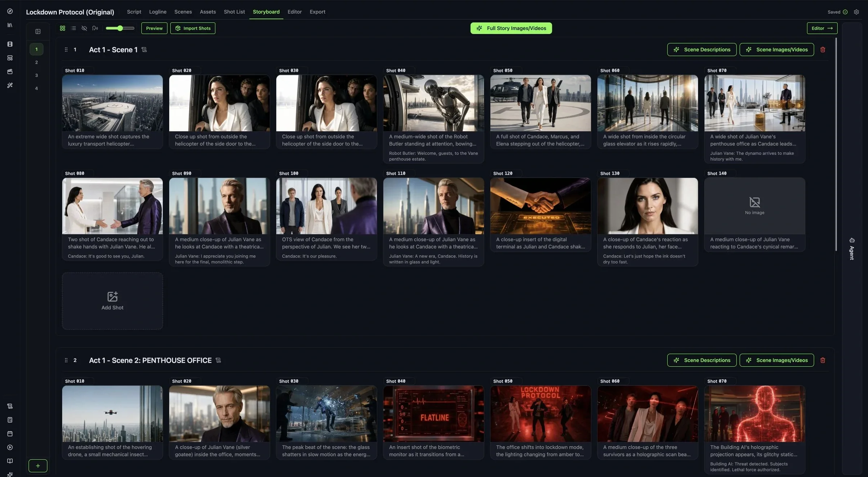Click the film strip sidebar icon
This screenshot has height=477, width=868.
coord(10,44)
